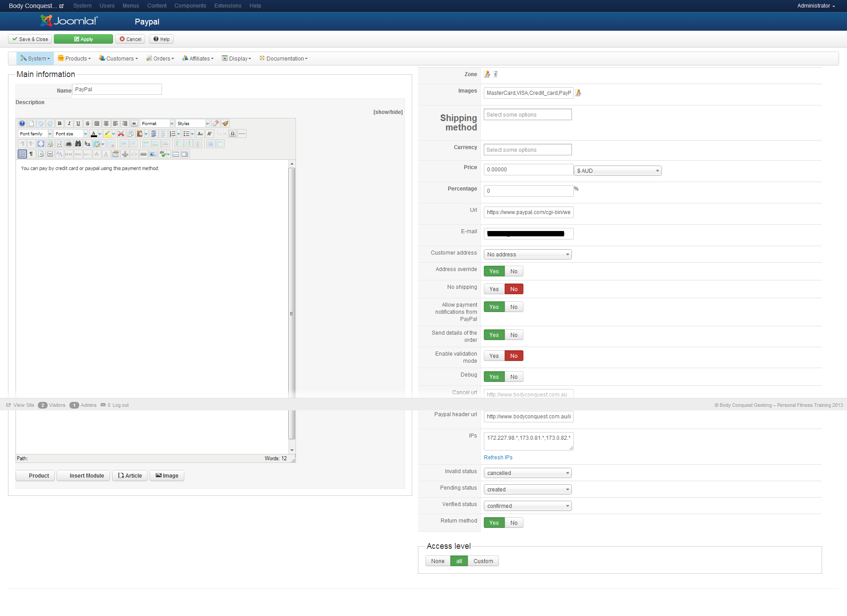Screen dimensions: 847x616
Task: Open the Styles dropdown in the editor
Action: [193, 123]
